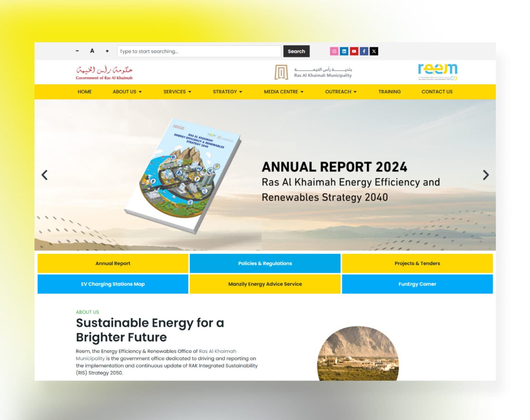Viewport: 530px width, 420px height.
Task: Click the Government of Ras Al Khaimah logo
Action: point(104,73)
